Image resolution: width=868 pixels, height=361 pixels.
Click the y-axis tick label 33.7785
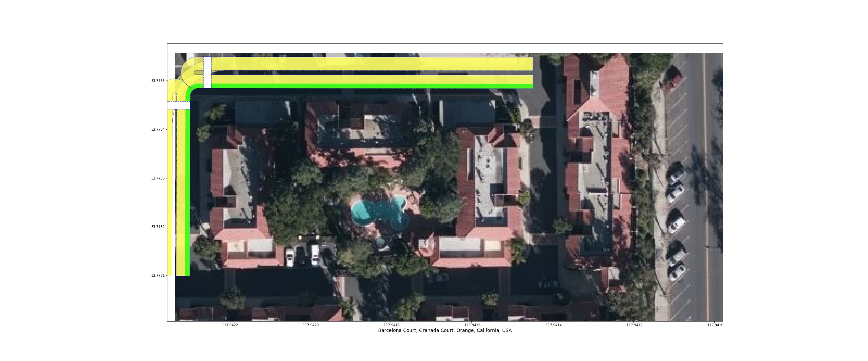pyautogui.click(x=158, y=81)
